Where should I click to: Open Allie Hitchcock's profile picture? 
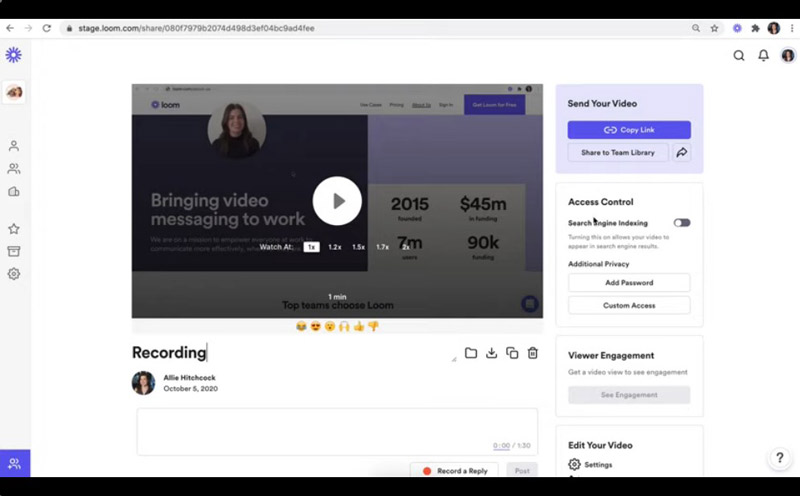pyautogui.click(x=143, y=383)
